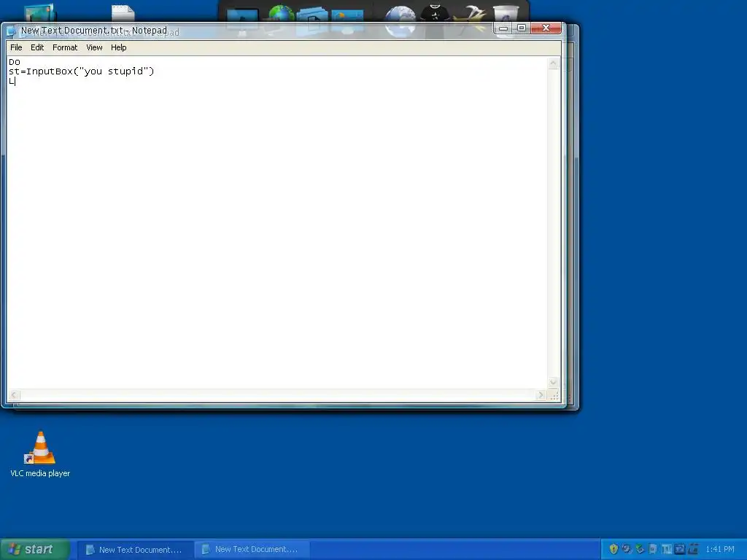This screenshot has width=747, height=560.
Task: Open the View menu
Action: click(94, 47)
